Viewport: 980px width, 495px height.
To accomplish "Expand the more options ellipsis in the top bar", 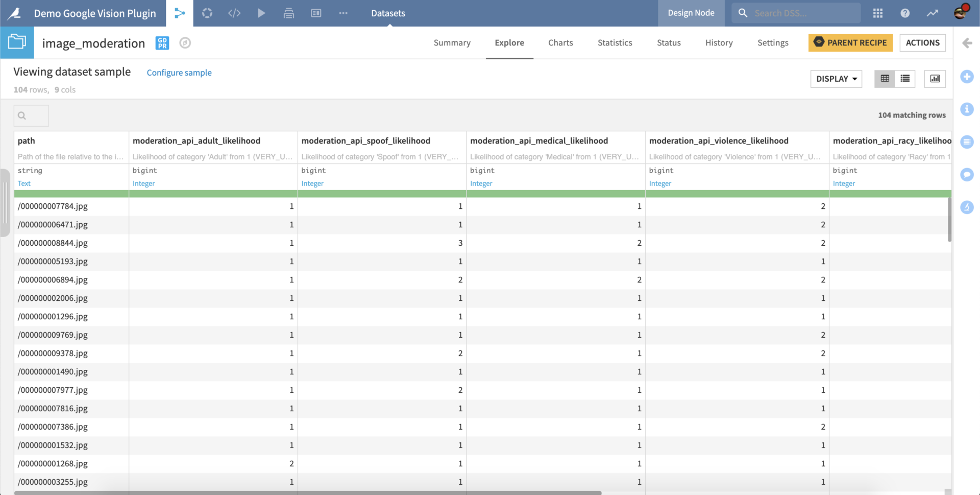I will coord(343,13).
